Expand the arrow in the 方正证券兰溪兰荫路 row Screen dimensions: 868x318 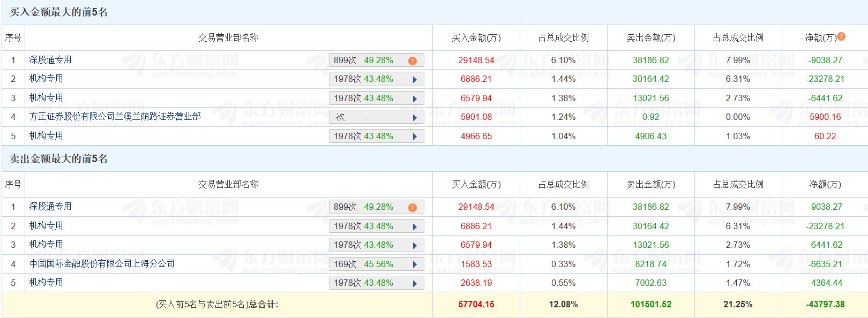point(415,117)
